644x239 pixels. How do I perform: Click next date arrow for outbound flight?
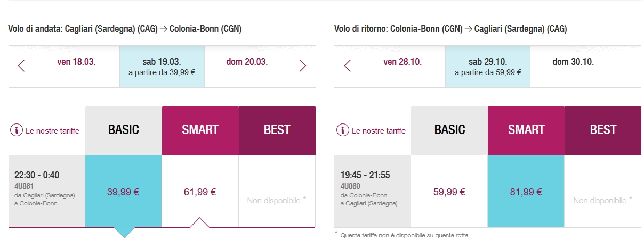pos(303,66)
